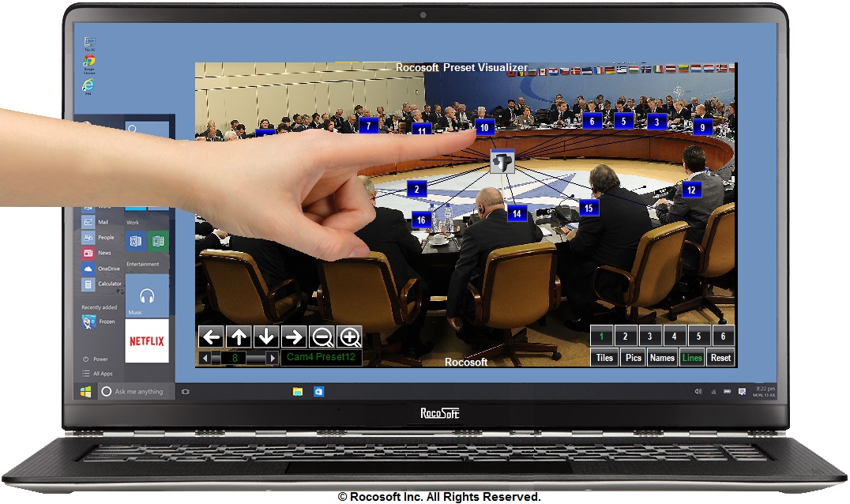Open the Music tile
This screenshot has height=504, width=850.
click(x=147, y=296)
